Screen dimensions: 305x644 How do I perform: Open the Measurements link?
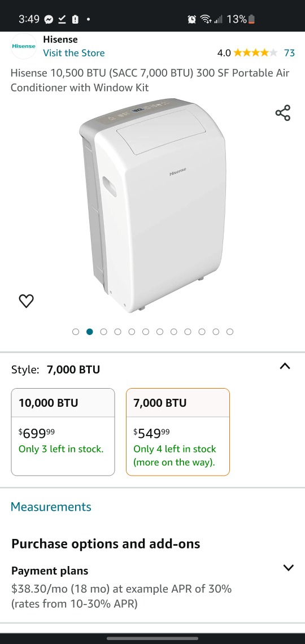click(51, 507)
